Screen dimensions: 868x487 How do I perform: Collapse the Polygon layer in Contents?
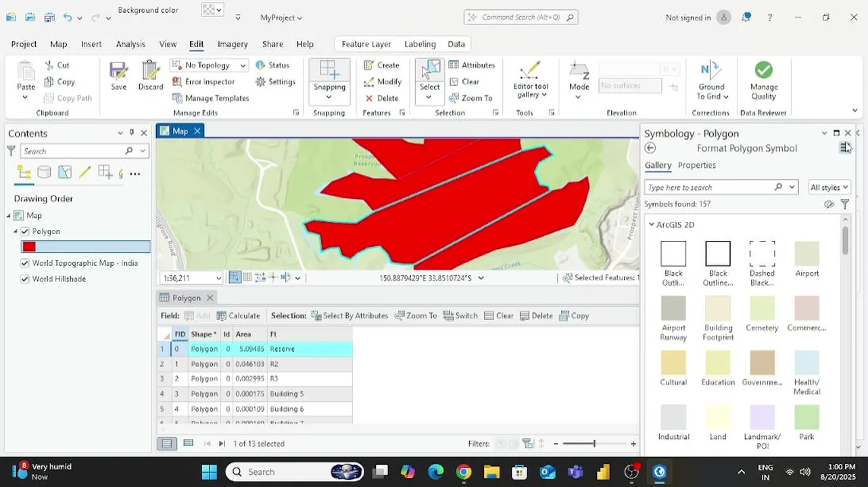pos(16,231)
